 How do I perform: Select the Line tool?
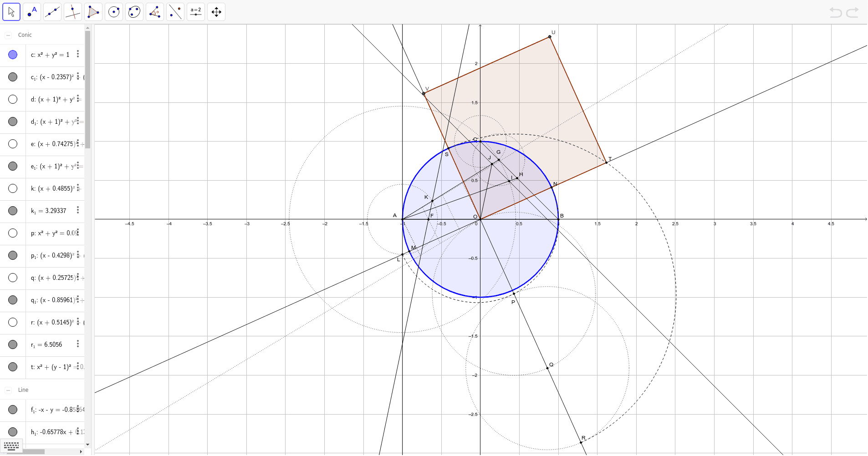[x=52, y=11]
